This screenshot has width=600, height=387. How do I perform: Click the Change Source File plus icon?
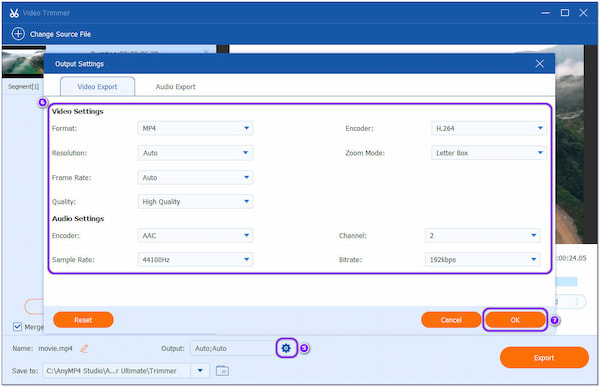point(18,34)
